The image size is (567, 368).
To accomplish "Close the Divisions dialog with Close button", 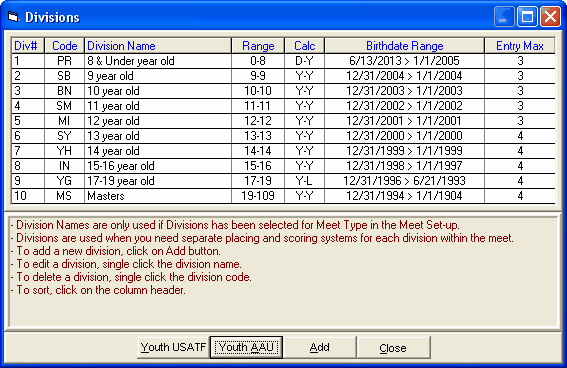I will 393,347.
